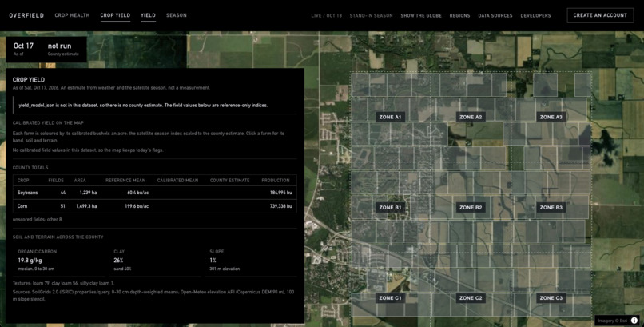Click the COUNTY ESTIMATE column header
644x327 pixels.
coord(229,181)
